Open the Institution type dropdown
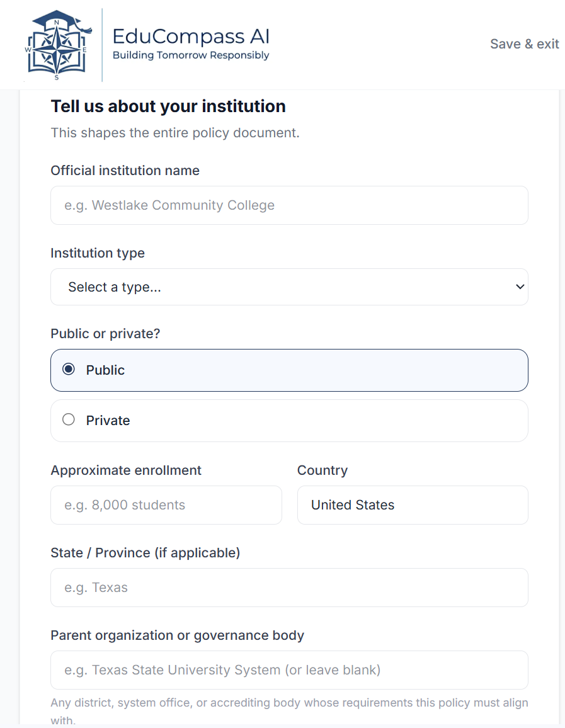Viewport: 565px width, 728px height. pyautogui.click(x=289, y=287)
